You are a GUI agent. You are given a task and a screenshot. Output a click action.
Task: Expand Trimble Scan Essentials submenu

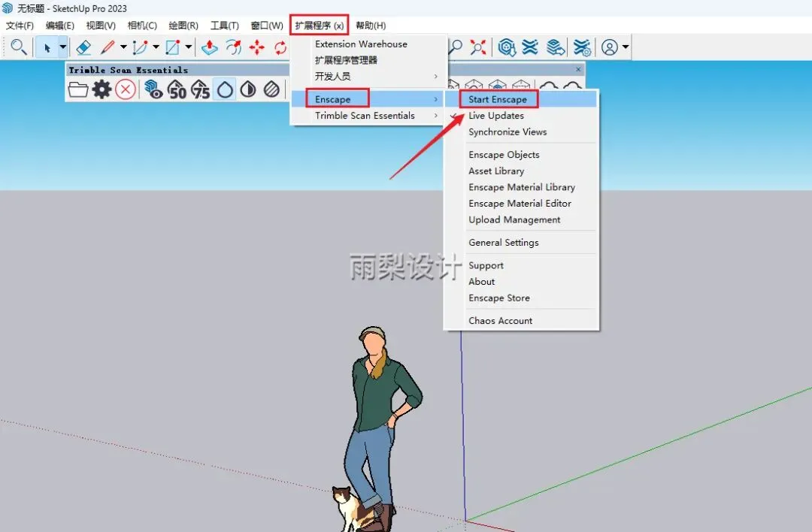(368, 116)
